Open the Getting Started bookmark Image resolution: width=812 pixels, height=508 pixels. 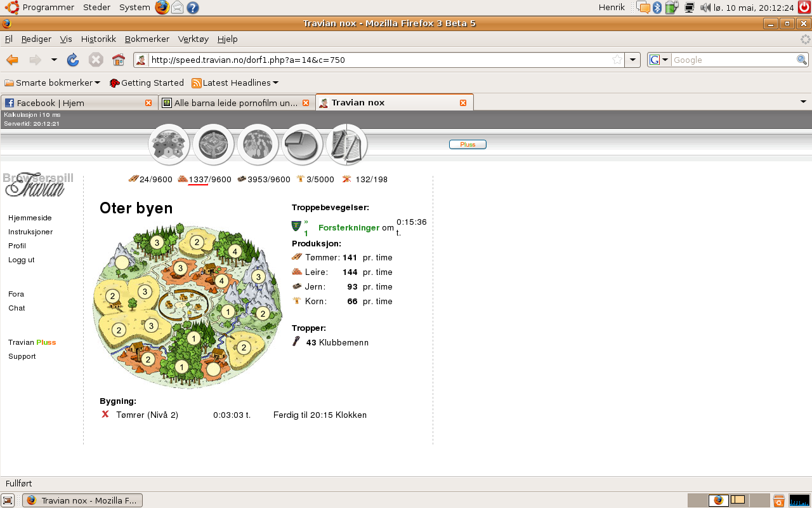(147, 83)
